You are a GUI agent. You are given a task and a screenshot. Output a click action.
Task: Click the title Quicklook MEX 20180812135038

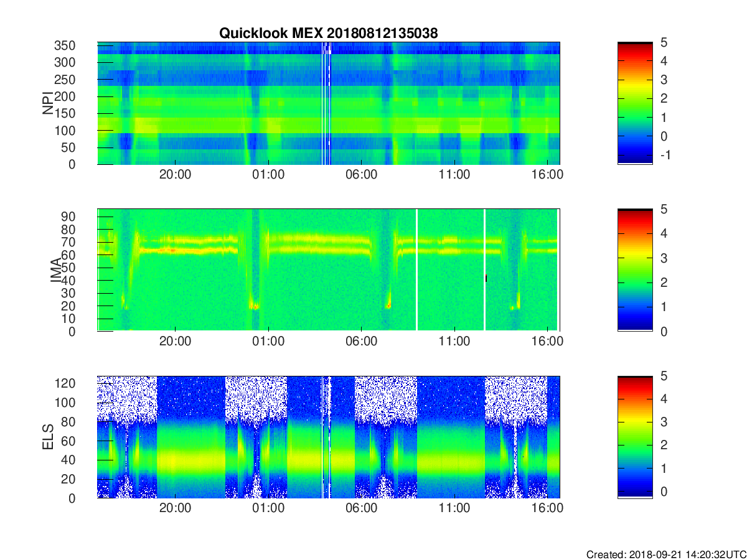pos(328,34)
